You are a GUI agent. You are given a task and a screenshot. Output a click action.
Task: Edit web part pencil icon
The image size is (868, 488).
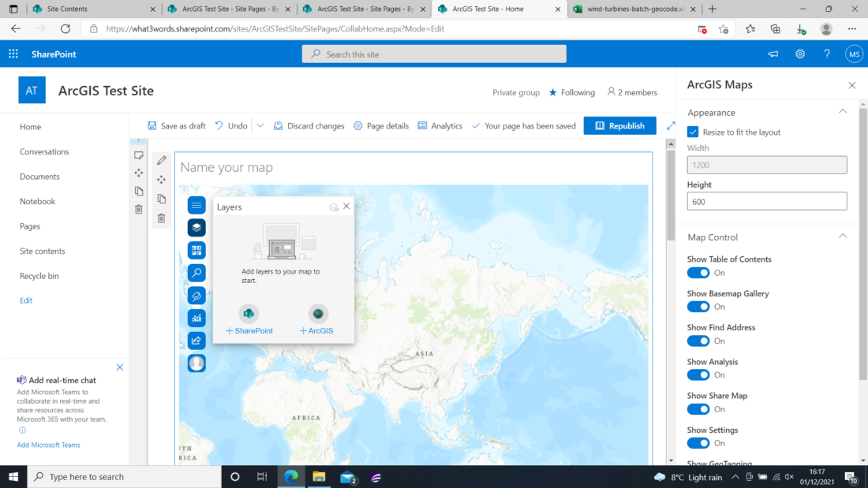pyautogui.click(x=161, y=161)
